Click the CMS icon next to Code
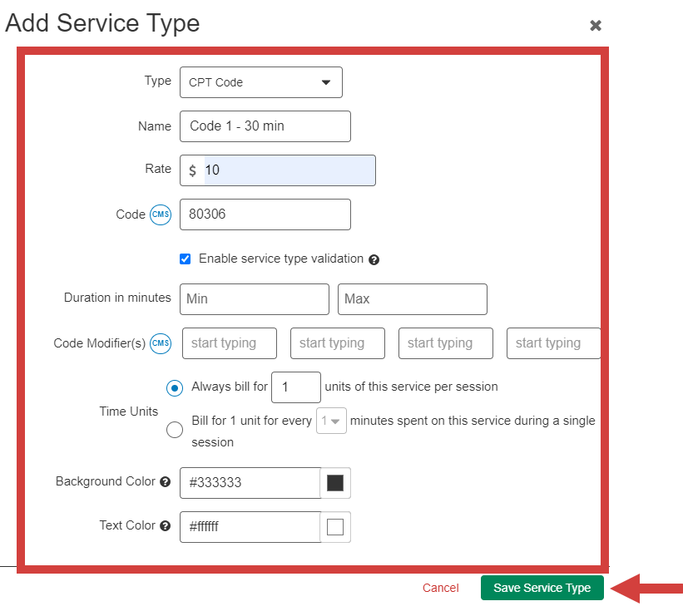Viewport: 683px width, 616px height. pyautogui.click(x=161, y=214)
